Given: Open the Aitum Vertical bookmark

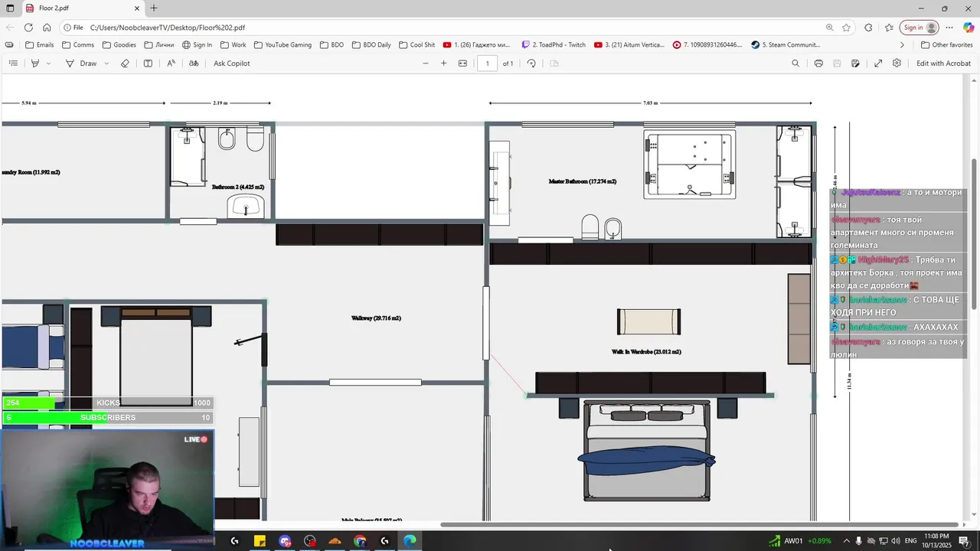Looking at the screenshot, I should pyautogui.click(x=629, y=45).
